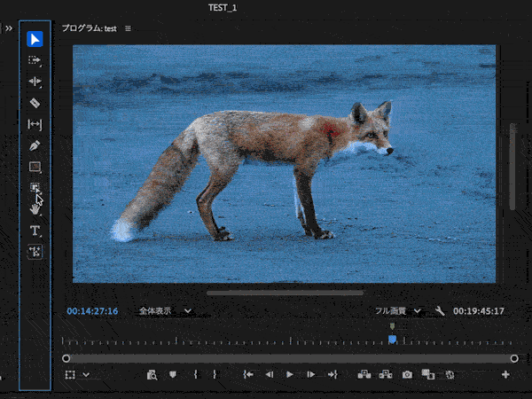The height and width of the screenshot is (399, 532).
Task: Step forward one frame
Action: pos(311,374)
